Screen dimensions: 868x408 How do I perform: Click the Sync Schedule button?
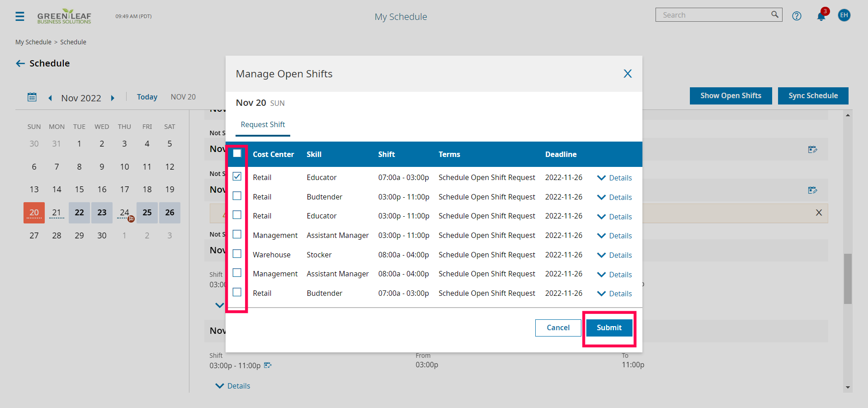(813, 95)
